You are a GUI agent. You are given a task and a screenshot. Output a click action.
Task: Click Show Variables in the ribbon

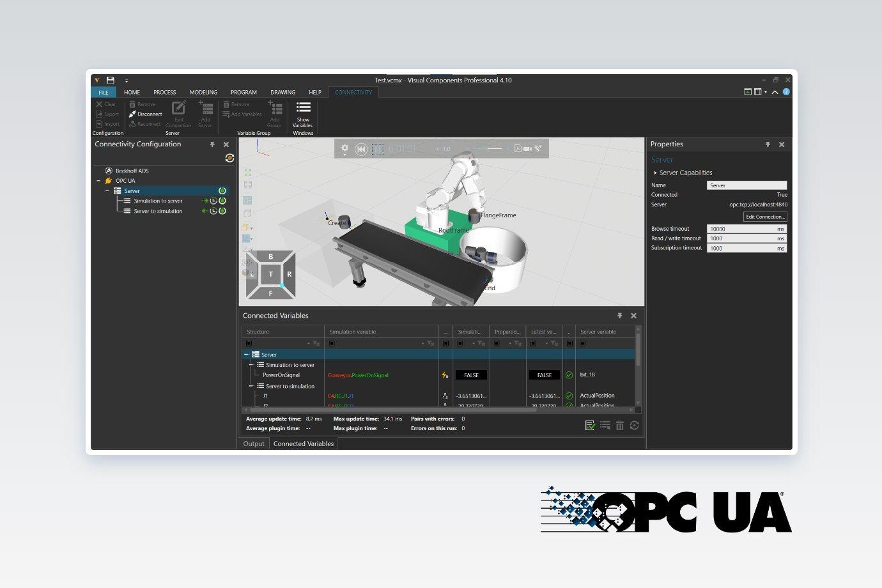point(303,114)
